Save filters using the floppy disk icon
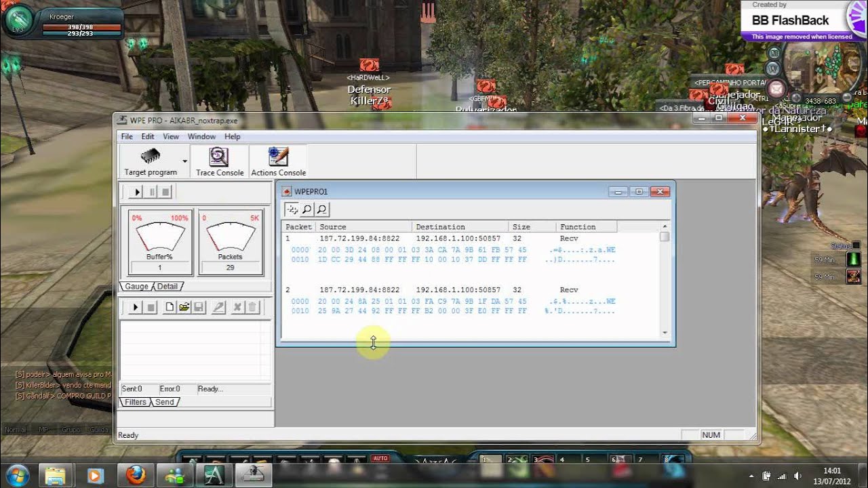 pos(199,307)
